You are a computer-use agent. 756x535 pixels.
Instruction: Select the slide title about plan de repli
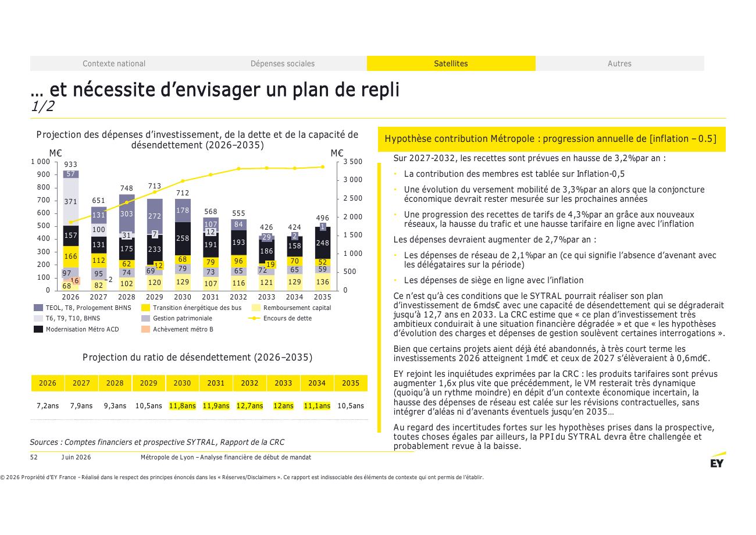[215, 90]
